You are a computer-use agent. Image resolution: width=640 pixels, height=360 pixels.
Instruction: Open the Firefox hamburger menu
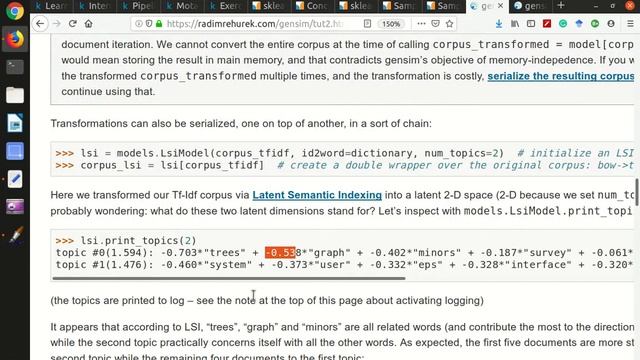point(630,24)
